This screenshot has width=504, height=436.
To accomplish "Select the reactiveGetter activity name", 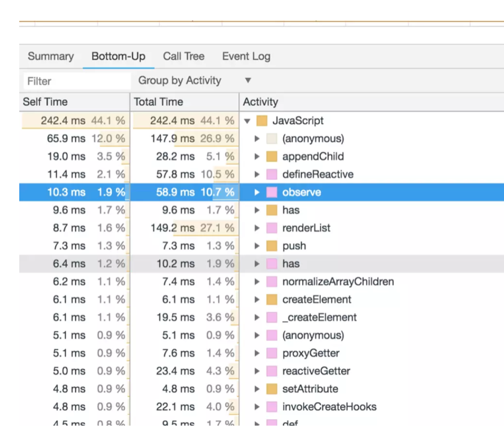I will click(x=316, y=371).
